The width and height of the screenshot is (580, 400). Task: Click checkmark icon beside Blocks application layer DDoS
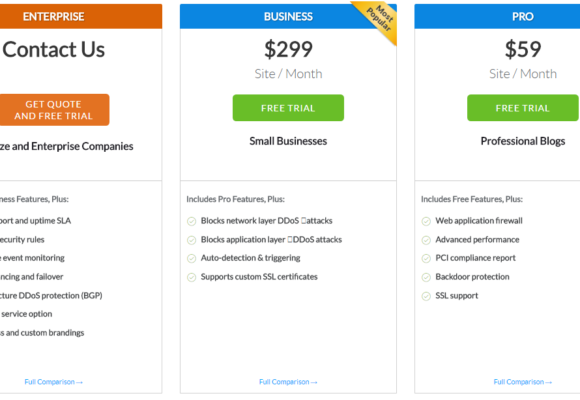tap(191, 240)
